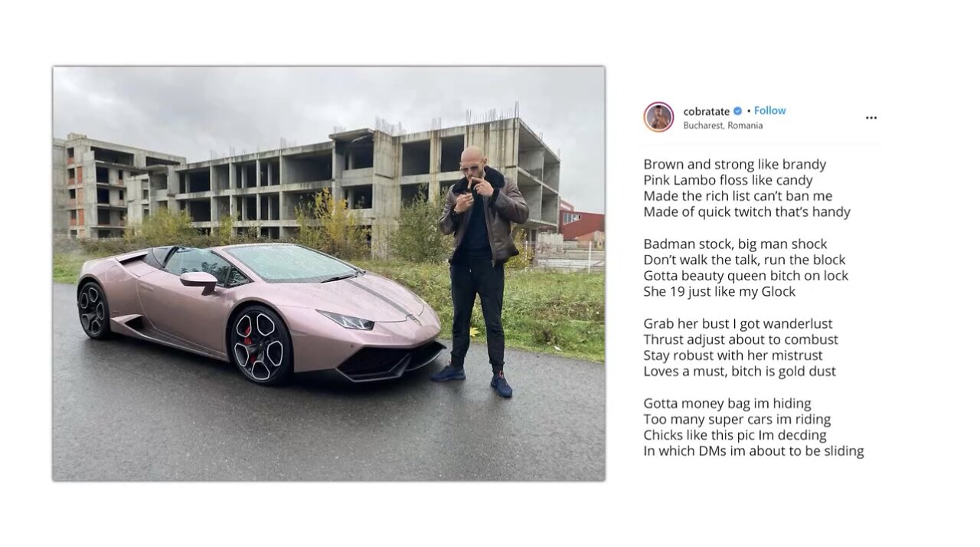Click the line "Pink Lambo floss like candy"
980x547 pixels.
[x=727, y=181]
